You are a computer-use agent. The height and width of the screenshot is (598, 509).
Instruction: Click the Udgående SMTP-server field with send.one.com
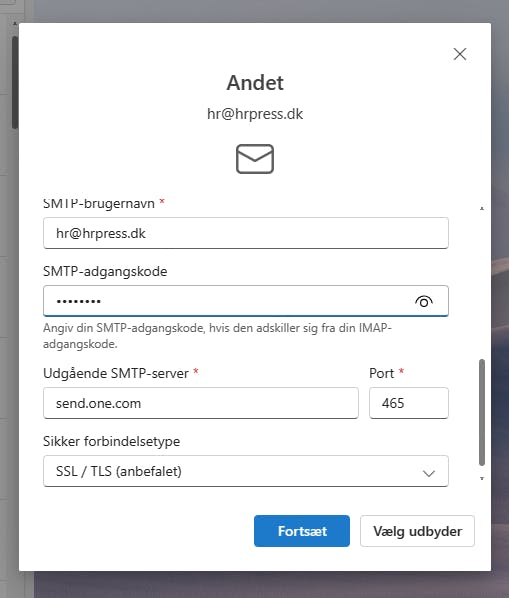click(201, 403)
